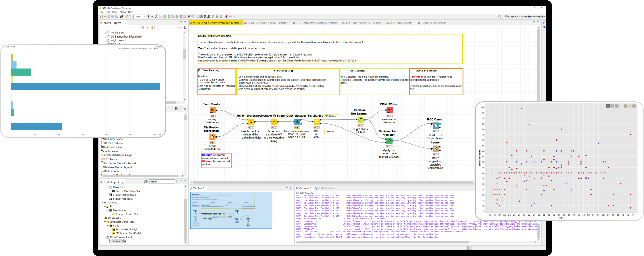Select Scatter Plot (JFreeChart) in repository

(127, 191)
